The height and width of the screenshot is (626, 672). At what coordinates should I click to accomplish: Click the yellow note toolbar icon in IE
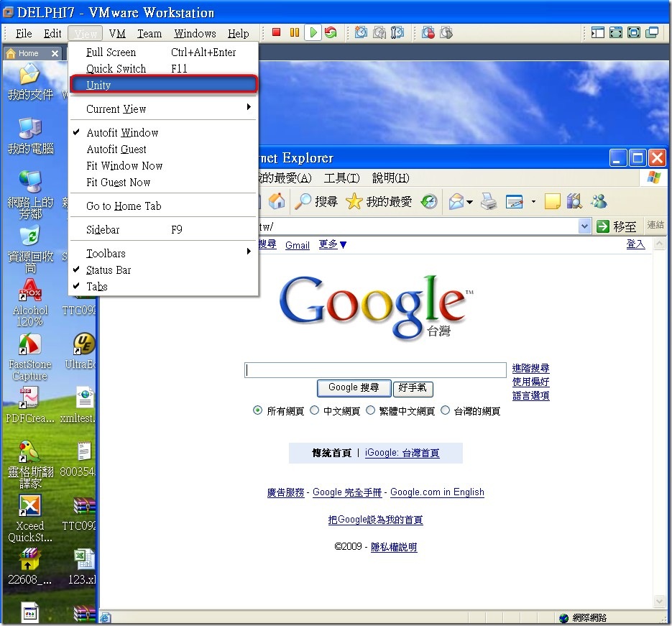pyautogui.click(x=553, y=201)
